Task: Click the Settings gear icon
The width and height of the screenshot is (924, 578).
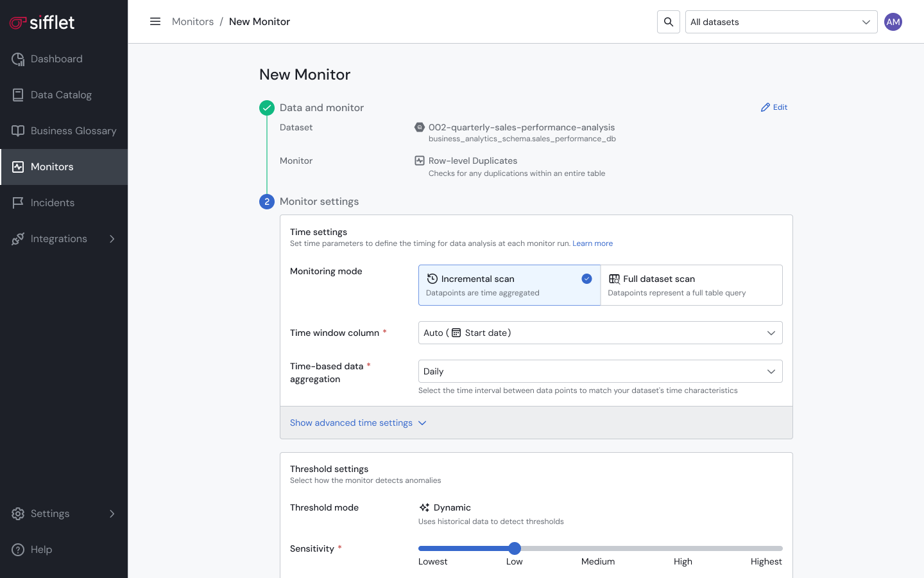Action: (18, 514)
